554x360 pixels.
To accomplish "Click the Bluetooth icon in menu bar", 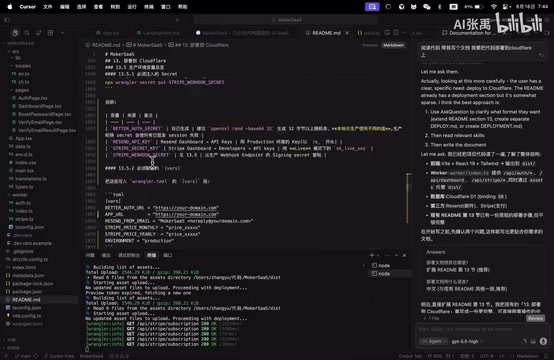I will click(x=440, y=6).
